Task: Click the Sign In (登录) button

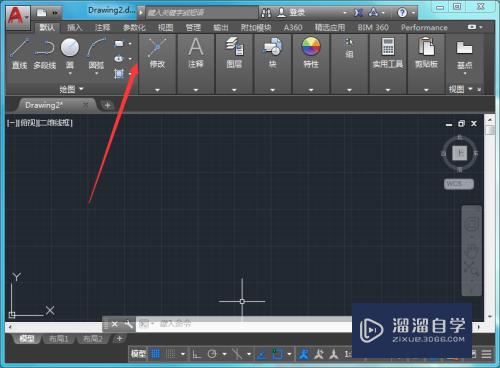Action: pyautogui.click(x=297, y=13)
